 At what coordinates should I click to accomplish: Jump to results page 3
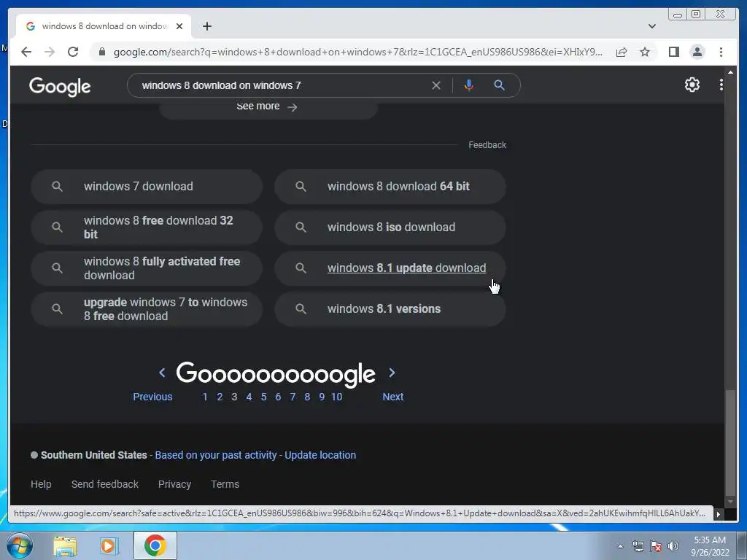pyautogui.click(x=234, y=397)
